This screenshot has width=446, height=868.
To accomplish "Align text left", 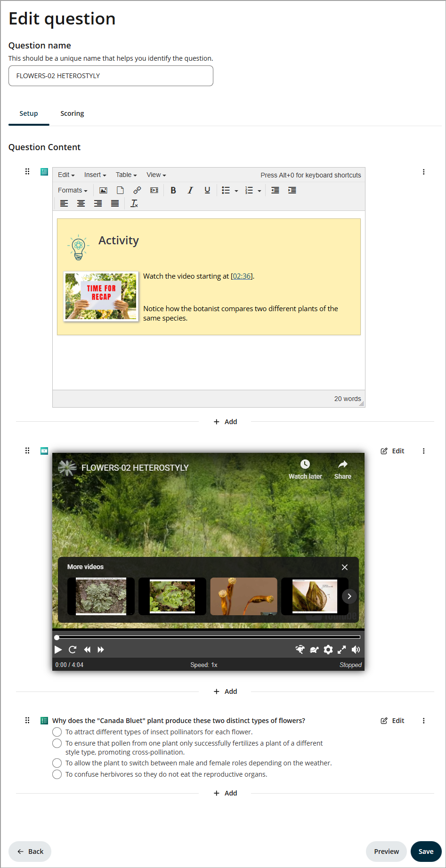I will (64, 203).
